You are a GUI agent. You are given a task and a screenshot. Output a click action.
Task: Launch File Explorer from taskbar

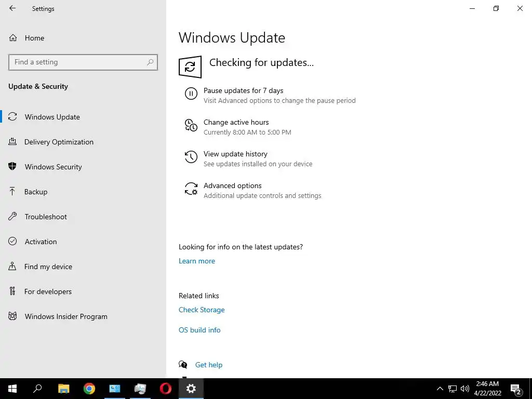coord(63,389)
